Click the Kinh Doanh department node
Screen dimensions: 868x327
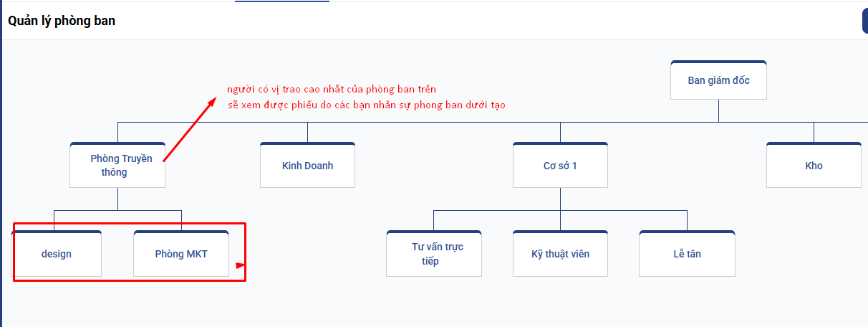pos(307,166)
